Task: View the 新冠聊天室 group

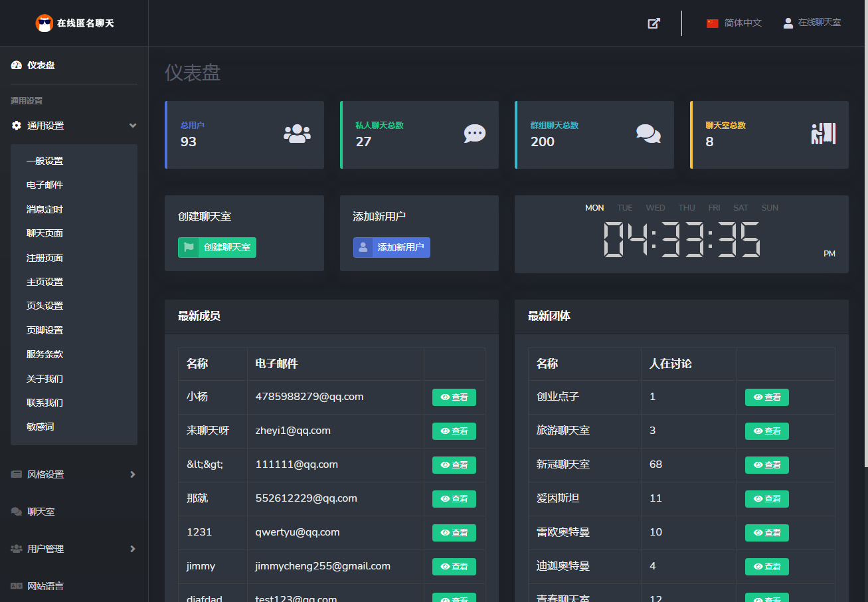Action: pos(767,465)
